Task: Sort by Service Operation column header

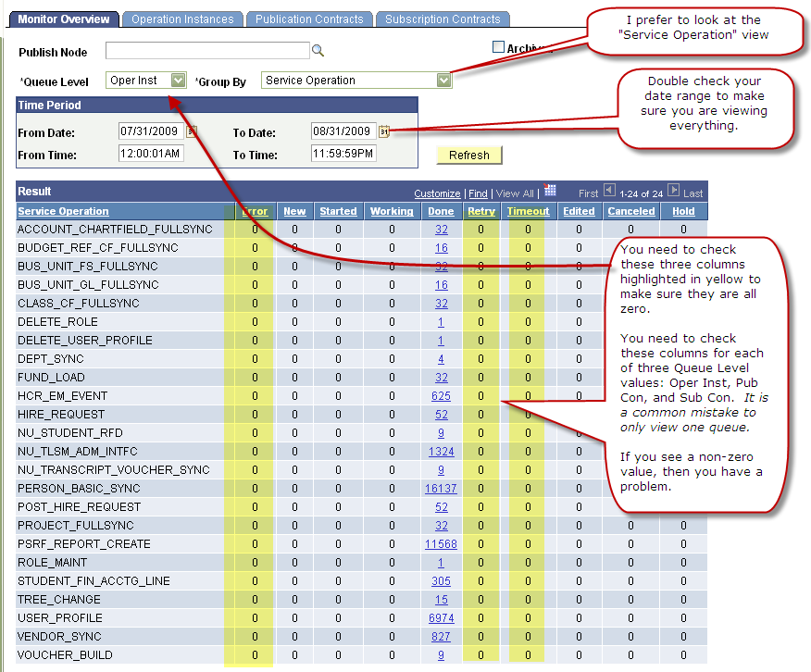Action: point(63,211)
